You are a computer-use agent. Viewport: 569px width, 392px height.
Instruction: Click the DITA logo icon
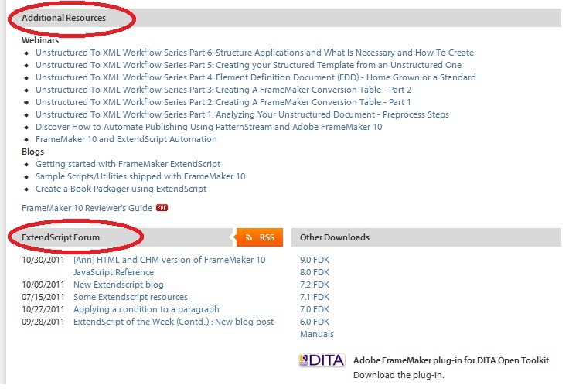[x=321, y=360]
